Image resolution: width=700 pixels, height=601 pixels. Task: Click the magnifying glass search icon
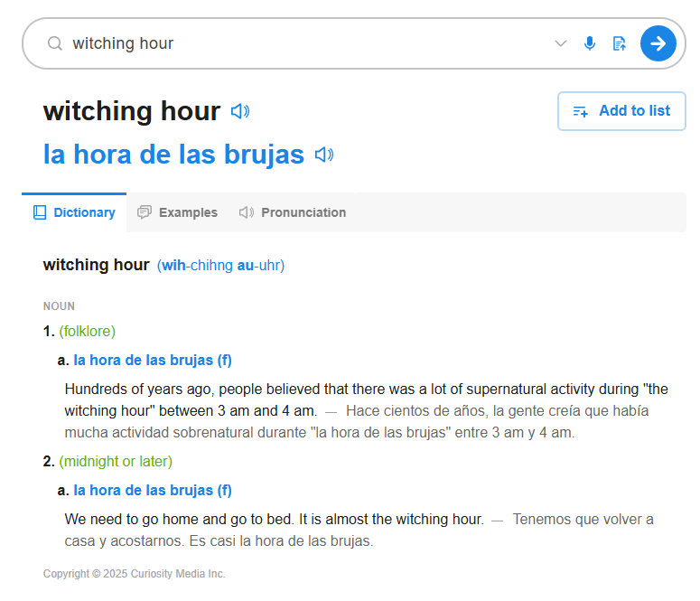tap(55, 43)
